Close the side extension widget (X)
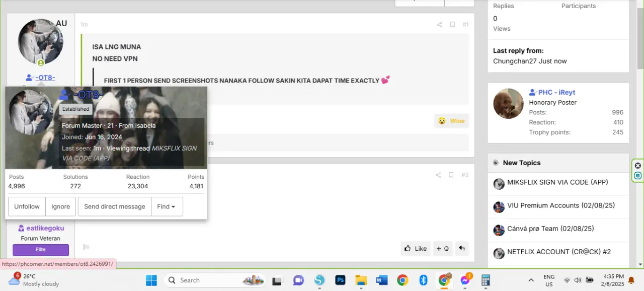 pyautogui.click(x=638, y=166)
